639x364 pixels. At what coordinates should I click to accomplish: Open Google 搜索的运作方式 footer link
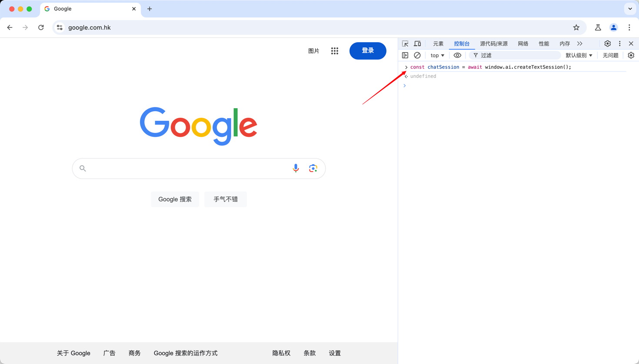[186, 353]
